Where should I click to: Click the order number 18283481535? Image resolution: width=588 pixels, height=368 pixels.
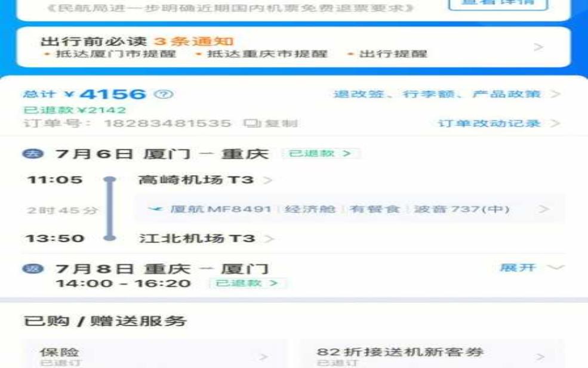coord(167,123)
